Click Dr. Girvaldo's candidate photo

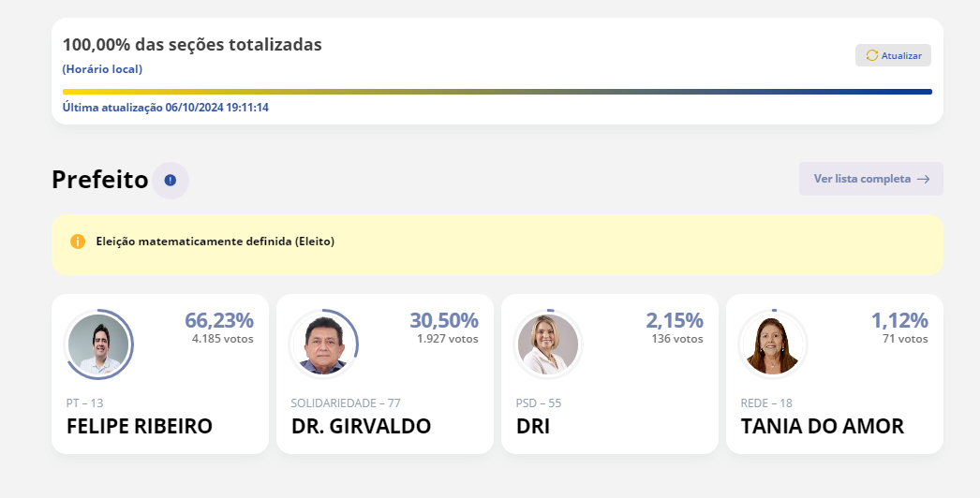323,344
